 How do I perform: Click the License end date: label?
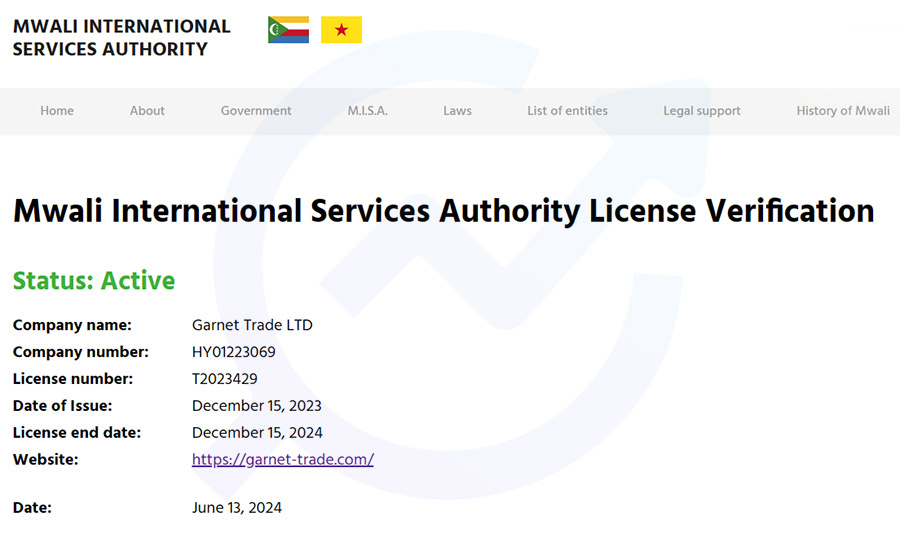tap(76, 433)
